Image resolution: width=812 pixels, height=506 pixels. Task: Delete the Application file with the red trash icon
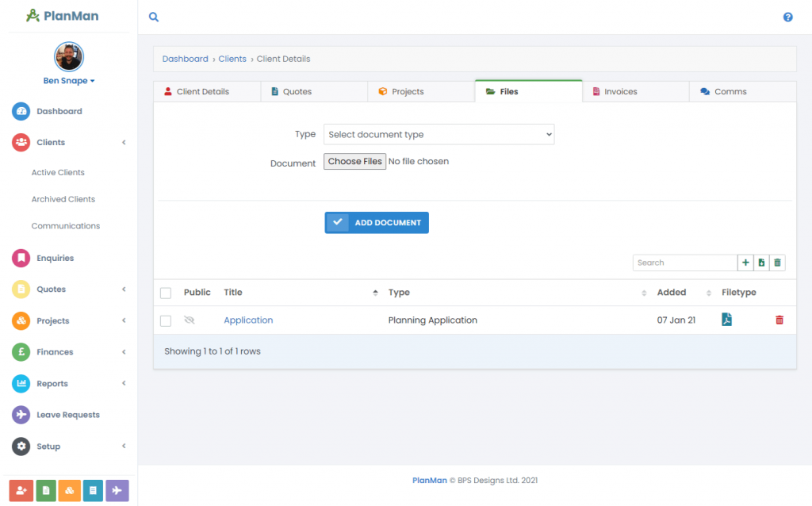click(779, 320)
